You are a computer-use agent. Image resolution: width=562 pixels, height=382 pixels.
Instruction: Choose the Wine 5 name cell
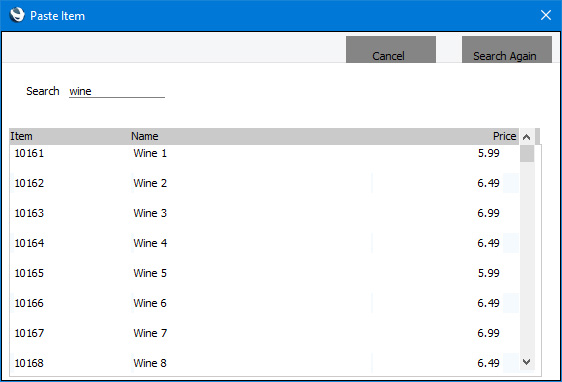pyautogui.click(x=150, y=273)
